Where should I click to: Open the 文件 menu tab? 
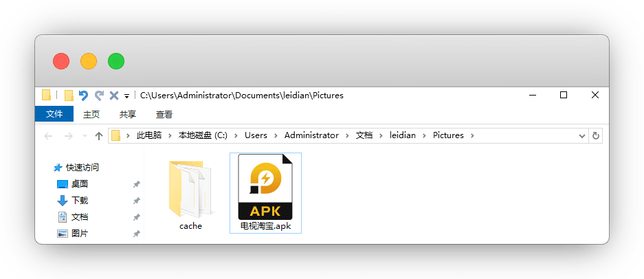[54, 114]
